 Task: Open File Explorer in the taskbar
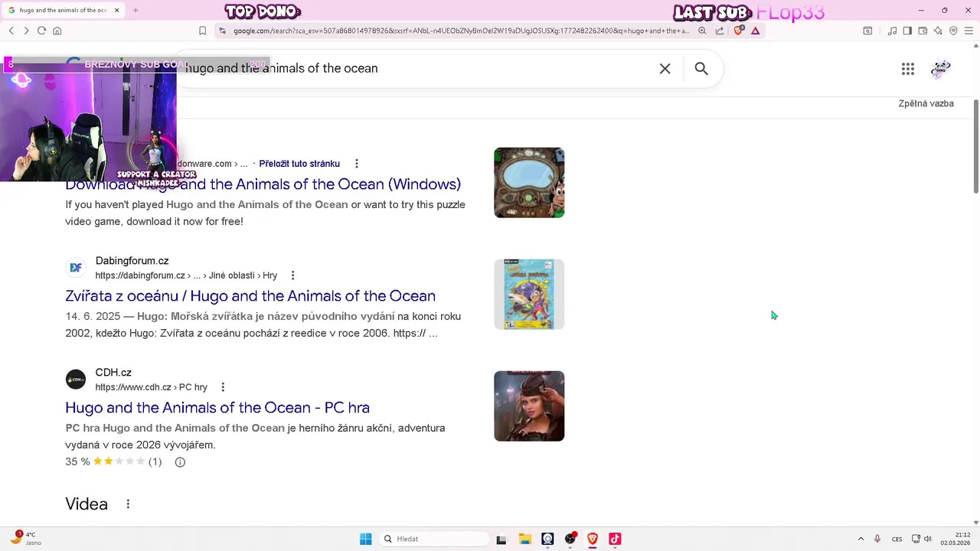click(x=525, y=539)
